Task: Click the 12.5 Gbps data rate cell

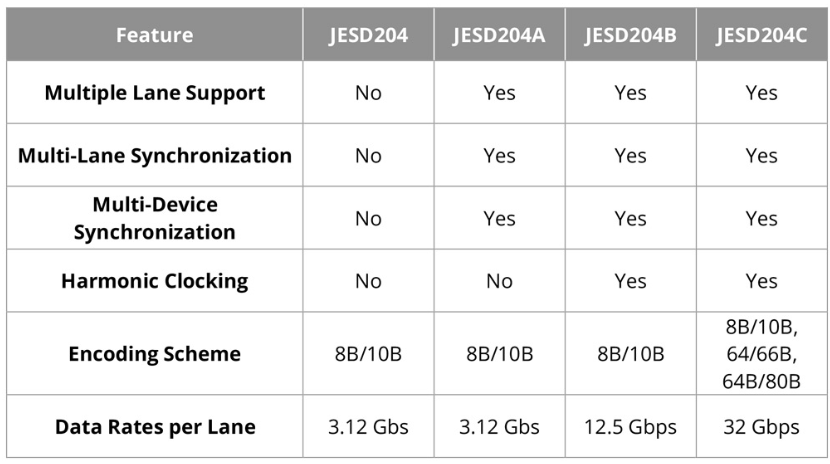Action: [630, 426]
